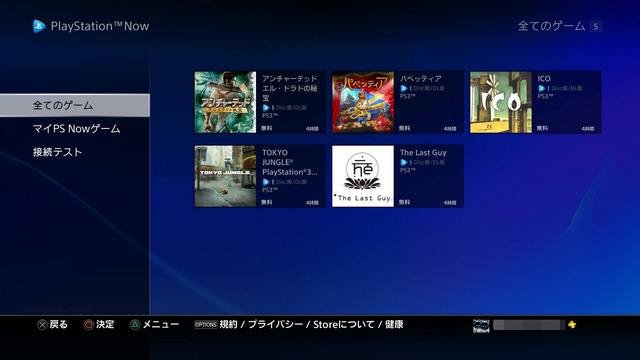Click the cross button icon beside 戻る

pyautogui.click(x=42, y=325)
